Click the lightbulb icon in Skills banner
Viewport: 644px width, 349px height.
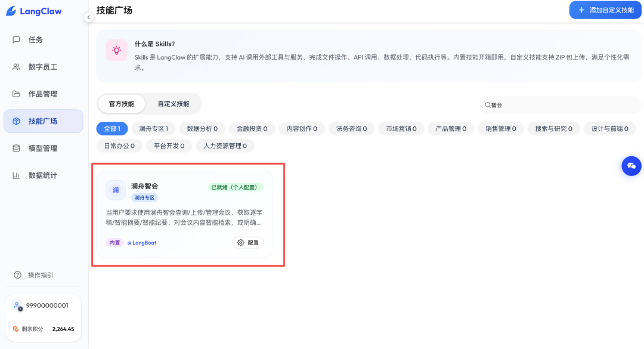pyautogui.click(x=117, y=51)
